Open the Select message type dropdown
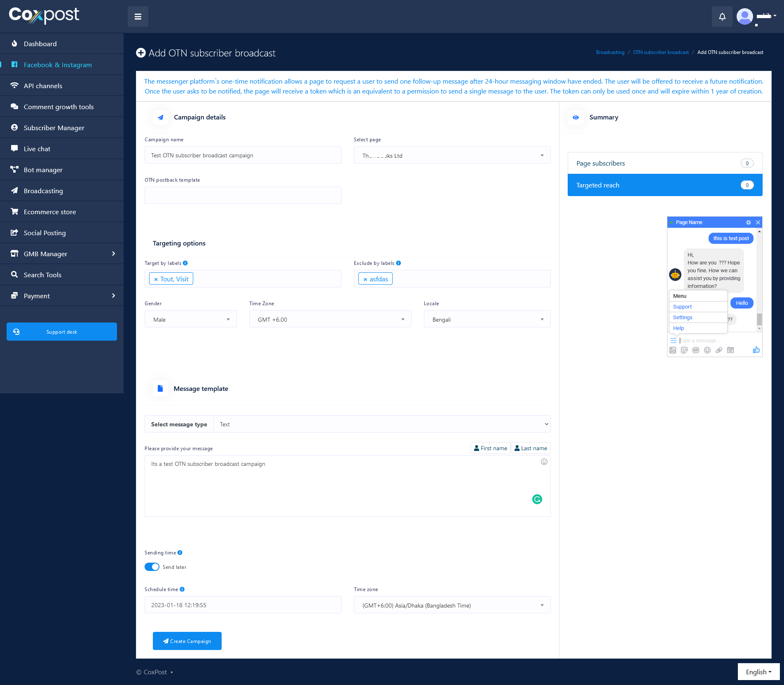The height and width of the screenshot is (685, 784). tap(381, 424)
